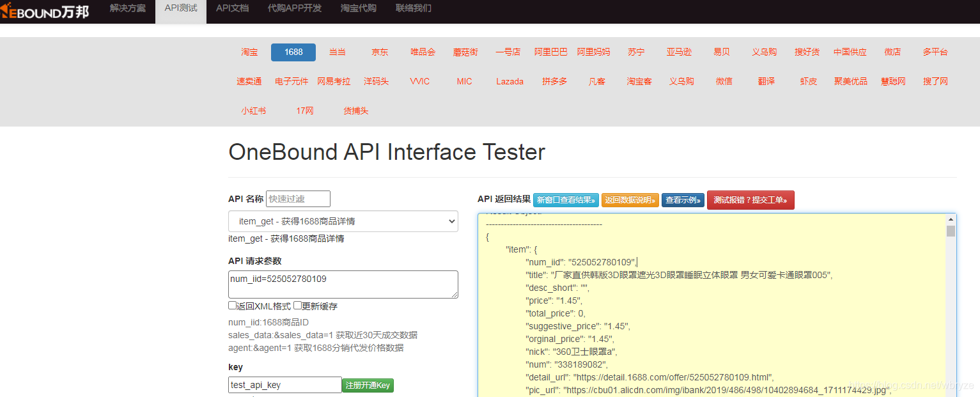Open the 中国供应 platform
The image size is (980, 397).
[850, 52]
